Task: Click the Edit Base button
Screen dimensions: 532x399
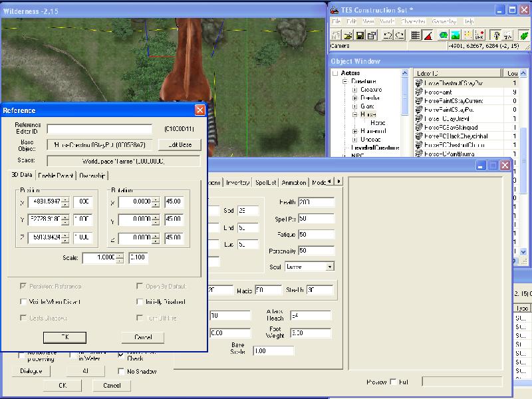Action: [180, 145]
